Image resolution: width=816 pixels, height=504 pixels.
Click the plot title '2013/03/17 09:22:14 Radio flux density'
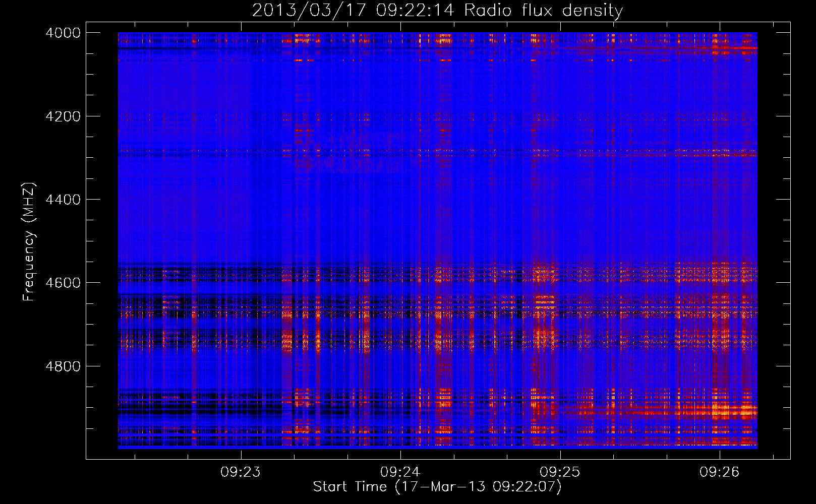437,10
